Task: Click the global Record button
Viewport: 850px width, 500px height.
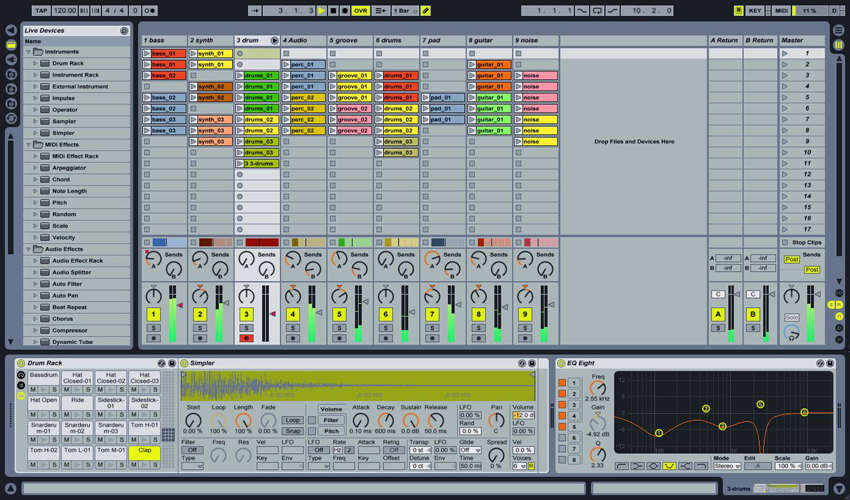Action: [345, 11]
